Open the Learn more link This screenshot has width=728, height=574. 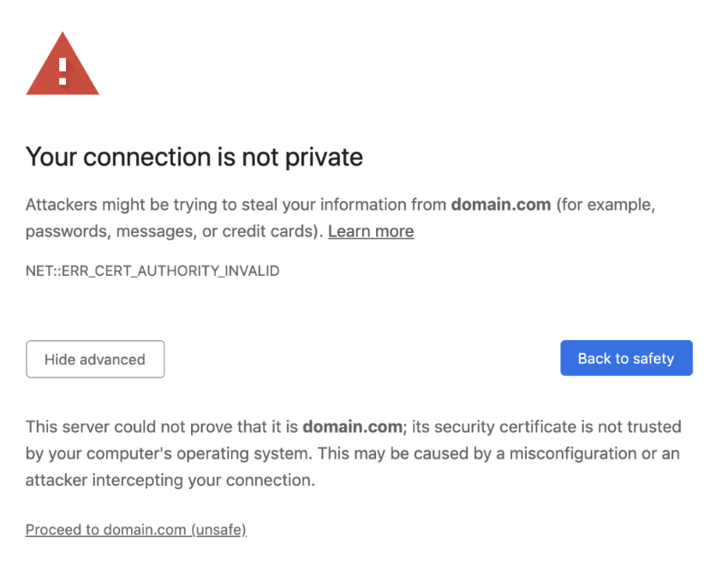click(370, 231)
